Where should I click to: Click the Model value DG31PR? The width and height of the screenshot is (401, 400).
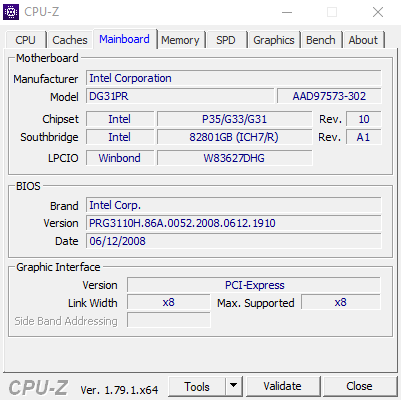(x=180, y=96)
